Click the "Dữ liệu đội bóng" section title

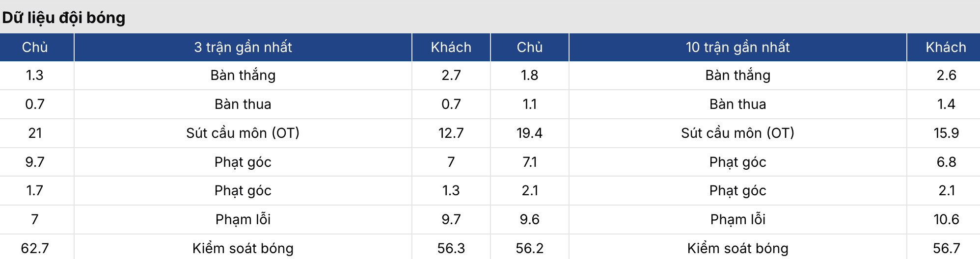(64, 18)
